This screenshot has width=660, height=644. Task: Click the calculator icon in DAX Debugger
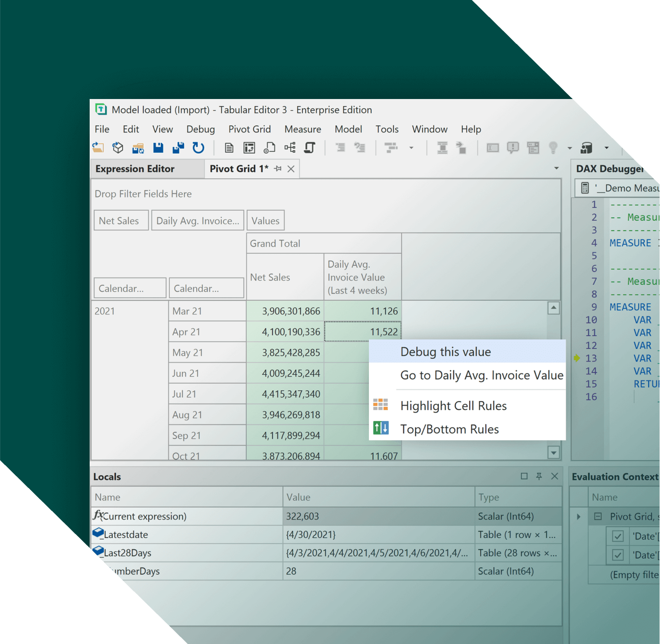click(x=585, y=188)
